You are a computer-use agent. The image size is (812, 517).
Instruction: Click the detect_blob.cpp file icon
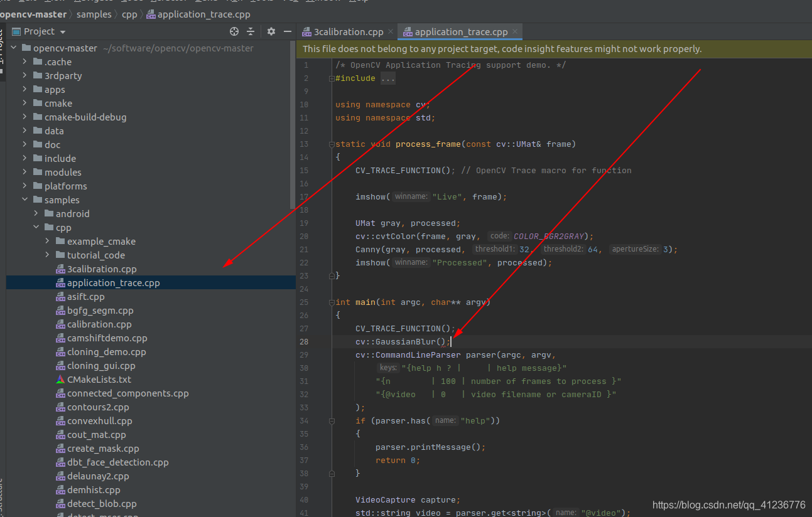click(60, 504)
